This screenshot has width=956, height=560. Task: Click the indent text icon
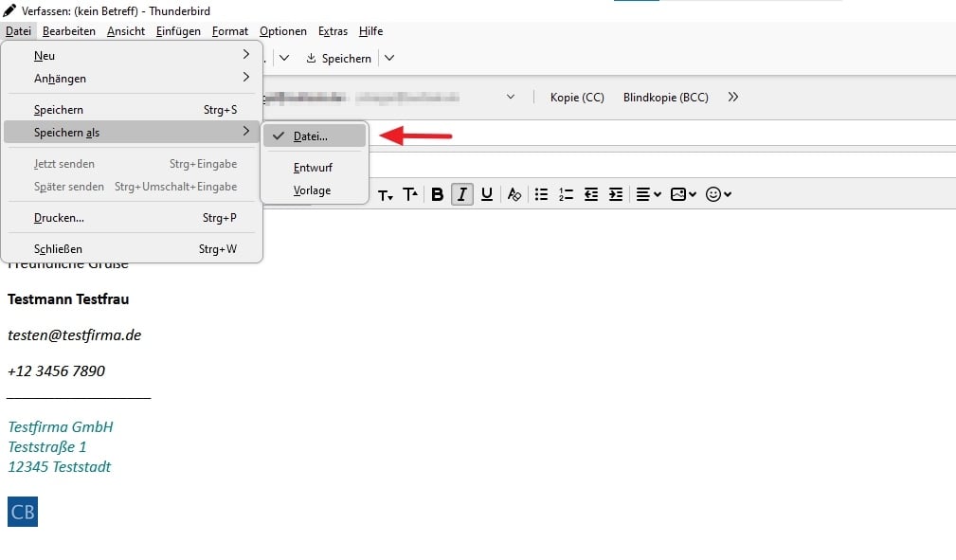click(x=615, y=194)
